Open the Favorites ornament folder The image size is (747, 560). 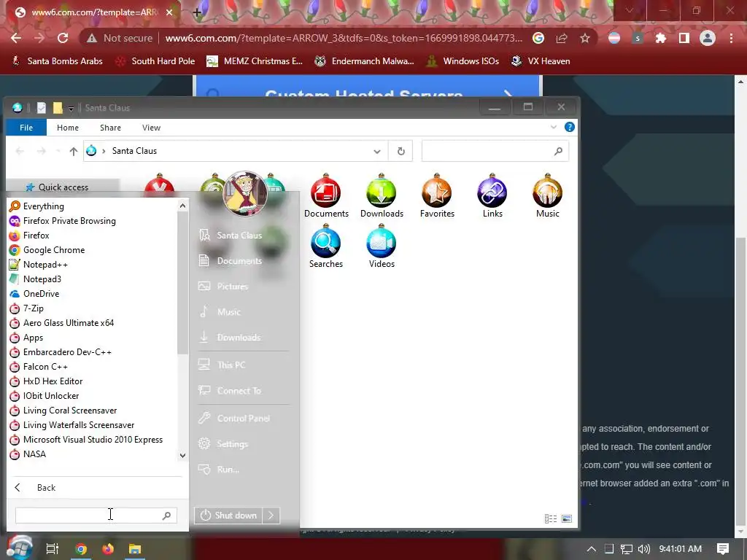pyautogui.click(x=437, y=195)
